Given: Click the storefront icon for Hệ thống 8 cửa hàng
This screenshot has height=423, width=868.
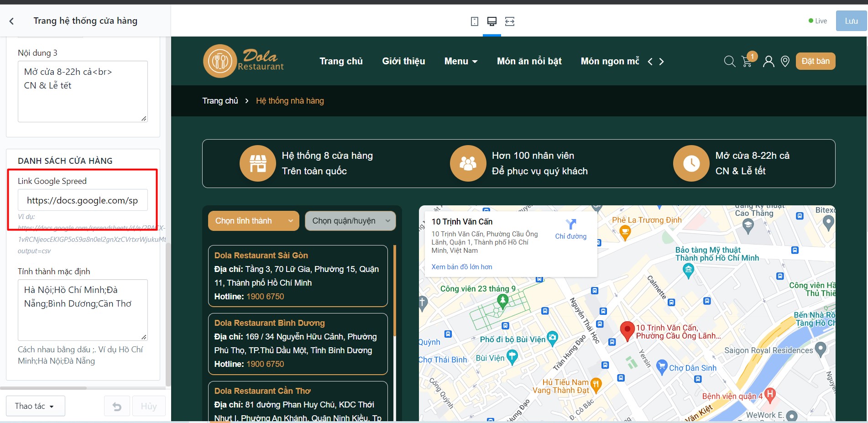Looking at the screenshot, I should (258, 163).
